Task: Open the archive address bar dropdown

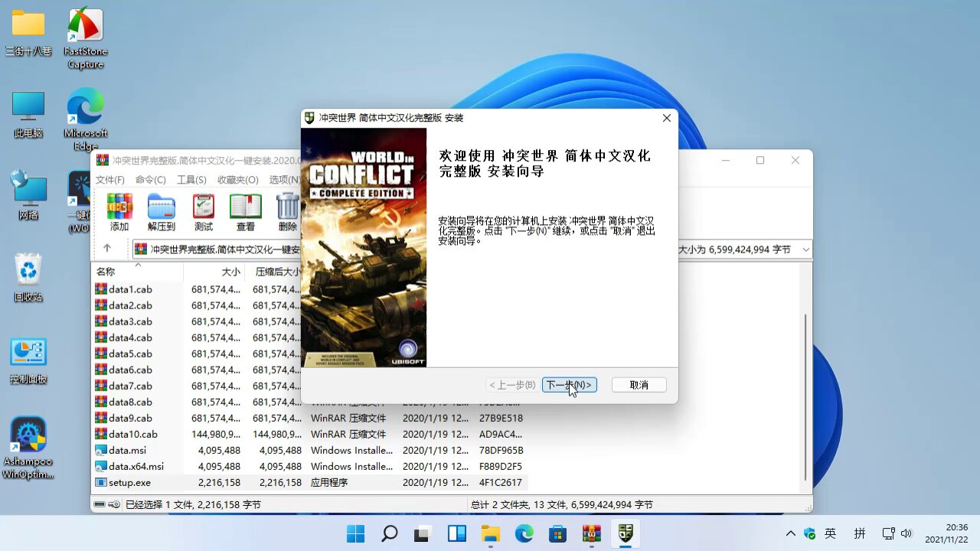Action: 805,249
